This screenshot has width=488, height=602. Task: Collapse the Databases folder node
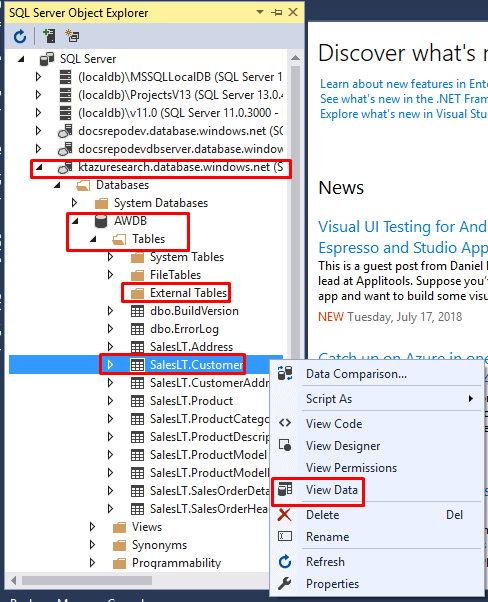tap(57, 185)
